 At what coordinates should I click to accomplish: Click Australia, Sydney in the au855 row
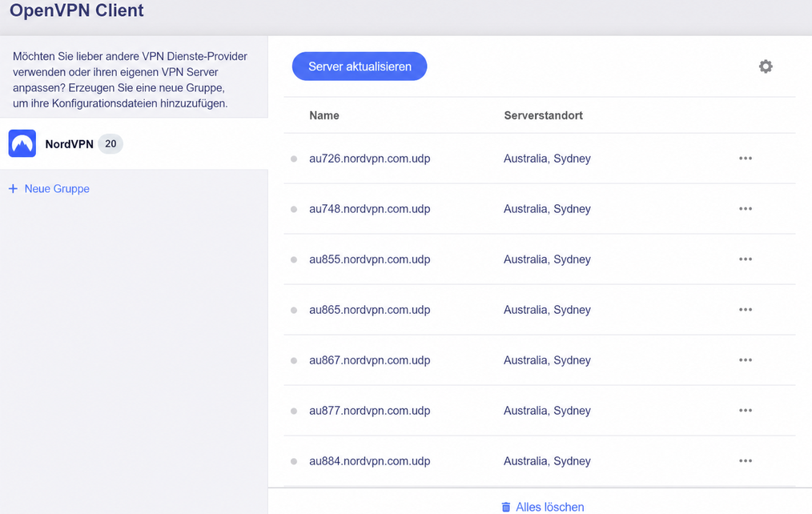[x=547, y=259]
